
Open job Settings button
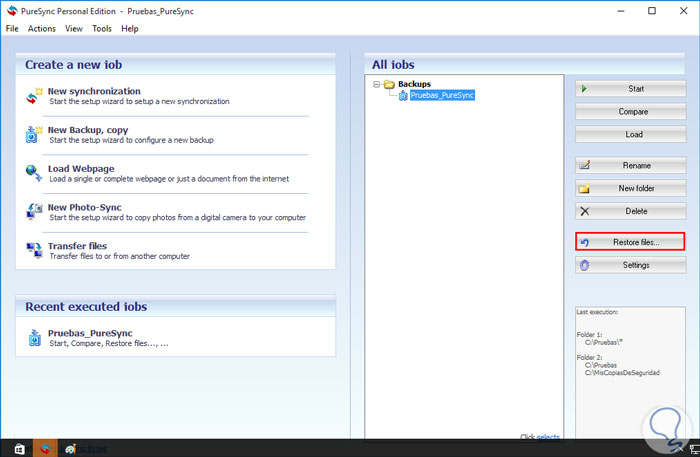click(x=630, y=265)
